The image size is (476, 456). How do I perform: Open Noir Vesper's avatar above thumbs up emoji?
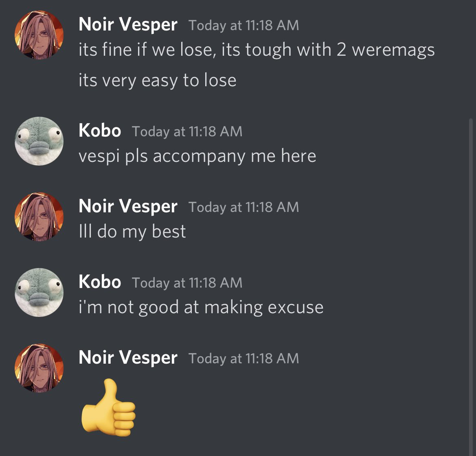pos(39,368)
